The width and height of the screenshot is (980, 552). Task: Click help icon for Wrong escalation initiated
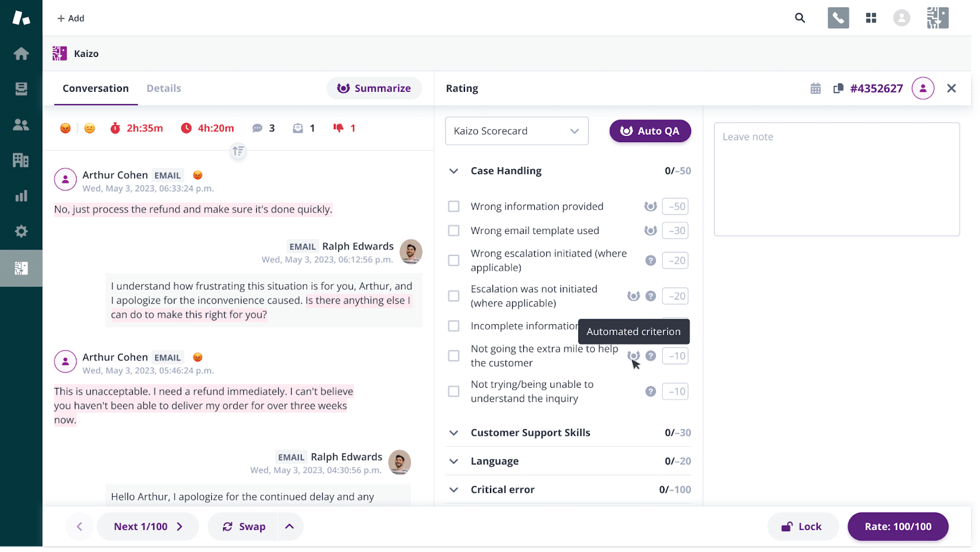pos(650,260)
